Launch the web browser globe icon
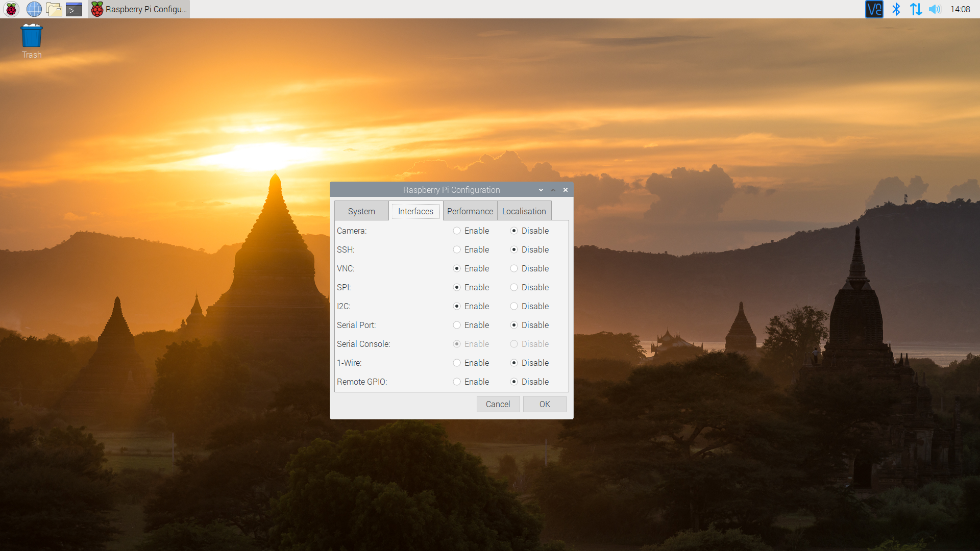The width and height of the screenshot is (980, 551). pyautogui.click(x=34, y=9)
